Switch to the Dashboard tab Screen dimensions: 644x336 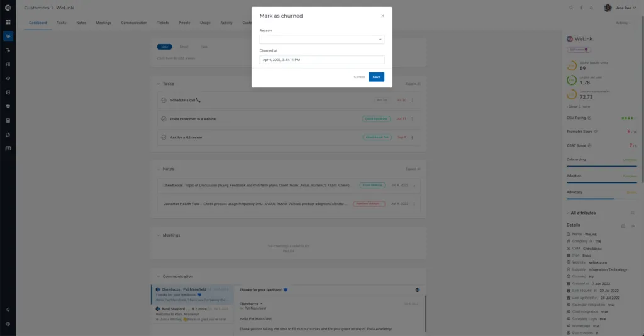click(x=38, y=23)
